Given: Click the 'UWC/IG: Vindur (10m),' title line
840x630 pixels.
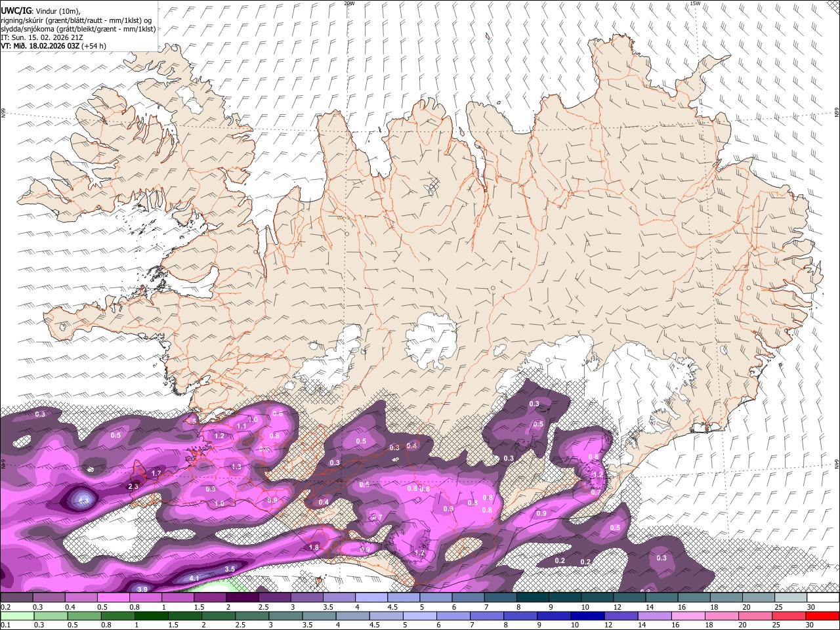Looking at the screenshot, I should (41, 10).
